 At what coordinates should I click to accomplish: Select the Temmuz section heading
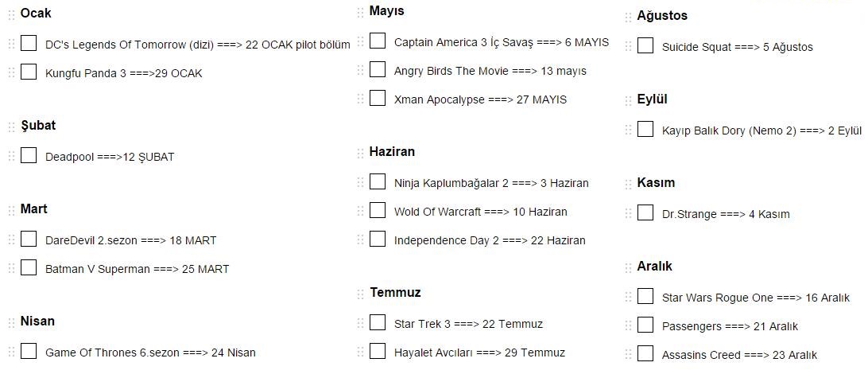[395, 293]
